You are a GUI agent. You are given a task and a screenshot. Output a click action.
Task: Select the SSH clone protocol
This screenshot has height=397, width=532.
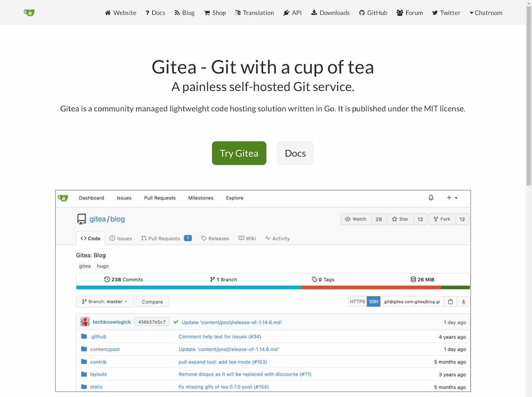click(x=374, y=301)
